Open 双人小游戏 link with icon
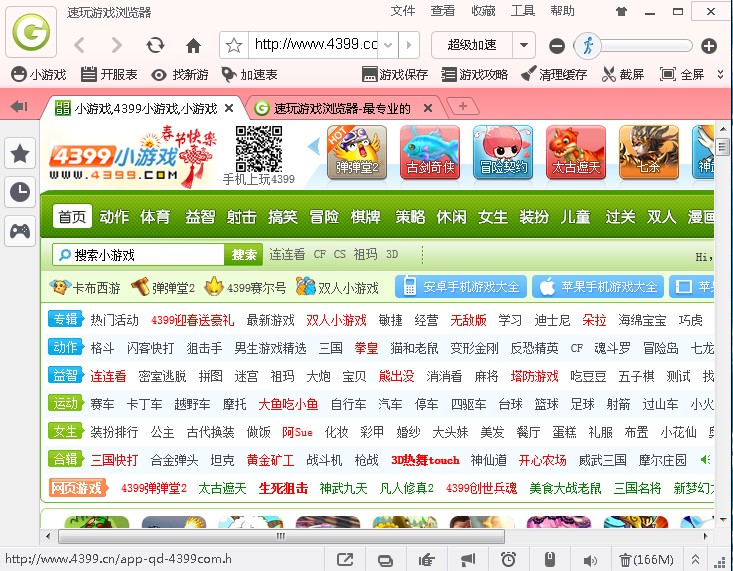This screenshot has width=733, height=571. [x=337, y=287]
